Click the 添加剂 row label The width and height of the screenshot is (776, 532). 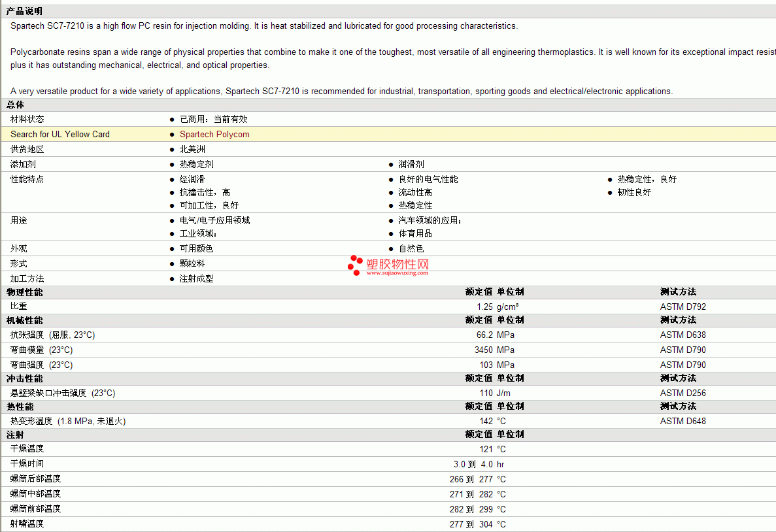pos(23,164)
